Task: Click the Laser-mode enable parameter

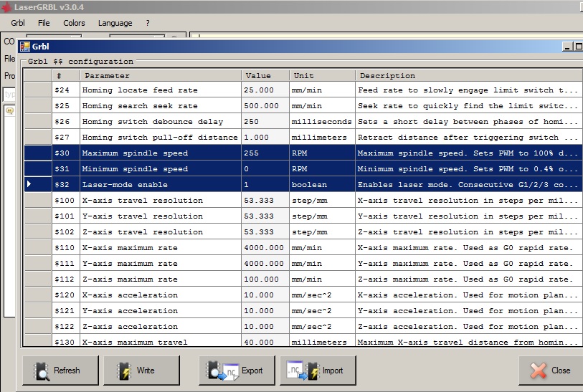Action: click(x=161, y=184)
